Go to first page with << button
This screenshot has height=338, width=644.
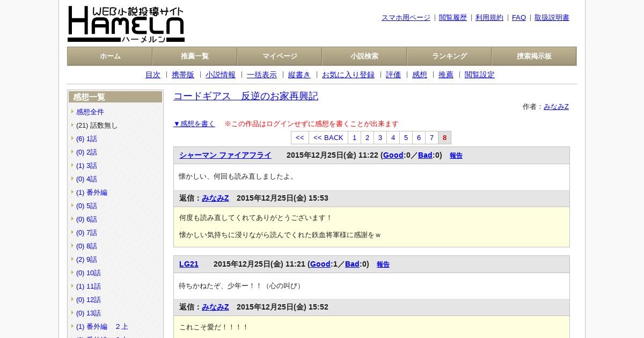(300, 138)
